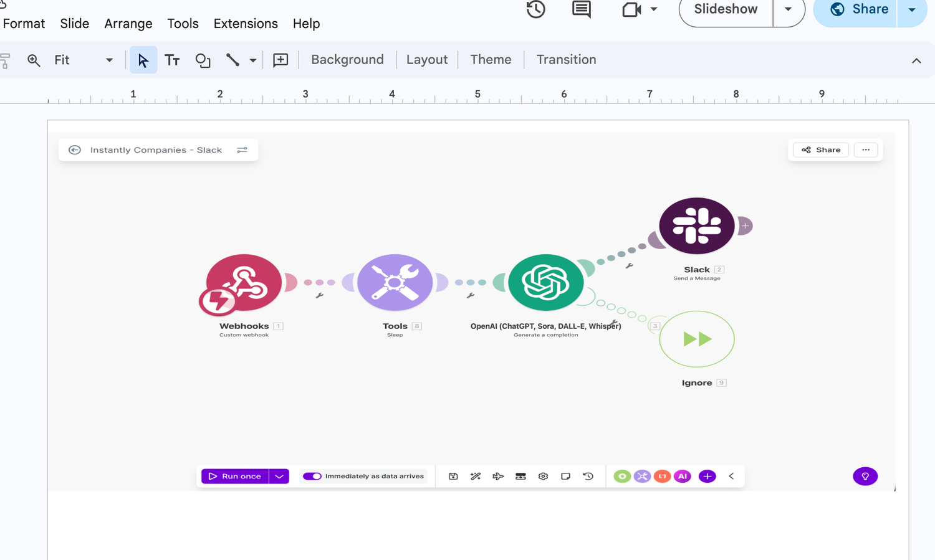The height and width of the screenshot is (560, 935).
Task: Click the Tools Sleep module icon
Action: [x=395, y=282]
